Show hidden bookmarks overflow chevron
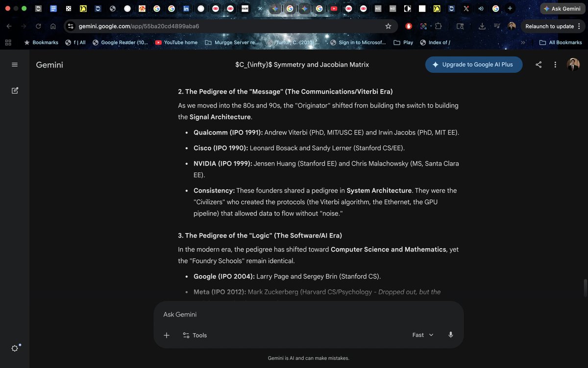The height and width of the screenshot is (368, 588). point(523,43)
